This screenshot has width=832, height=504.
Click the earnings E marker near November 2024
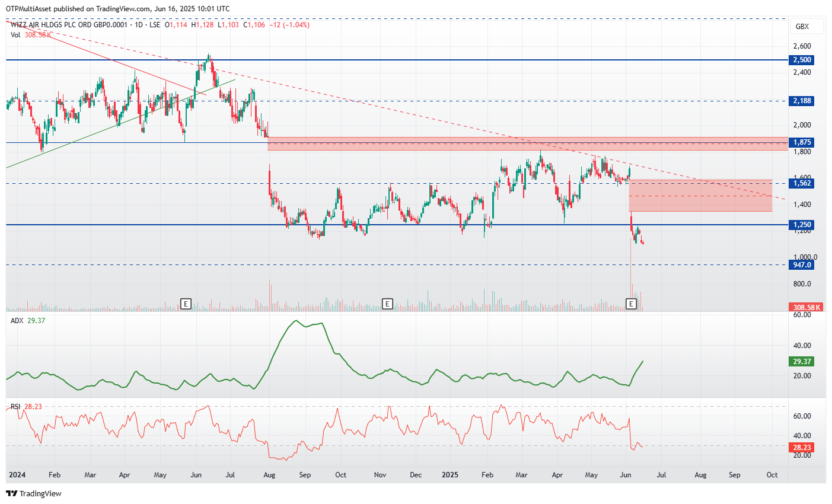387,304
